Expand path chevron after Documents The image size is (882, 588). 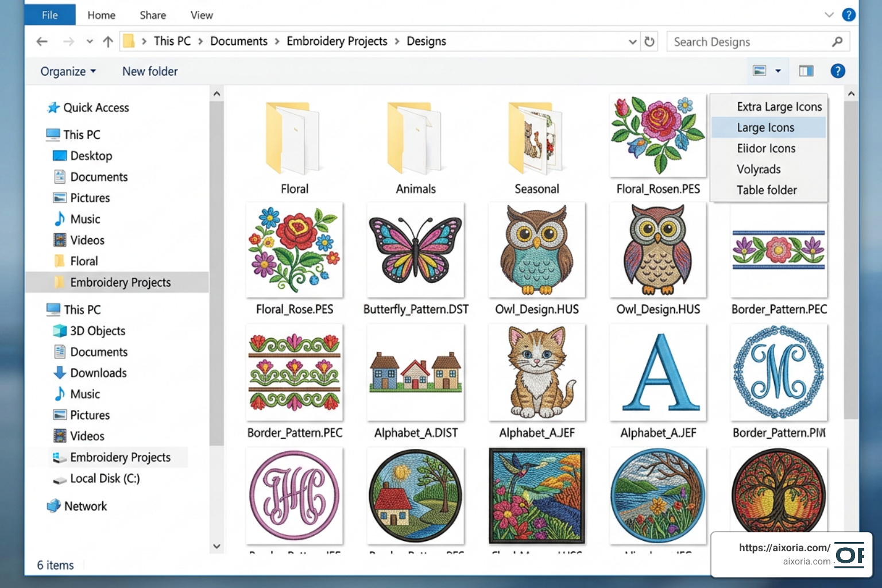(277, 41)
